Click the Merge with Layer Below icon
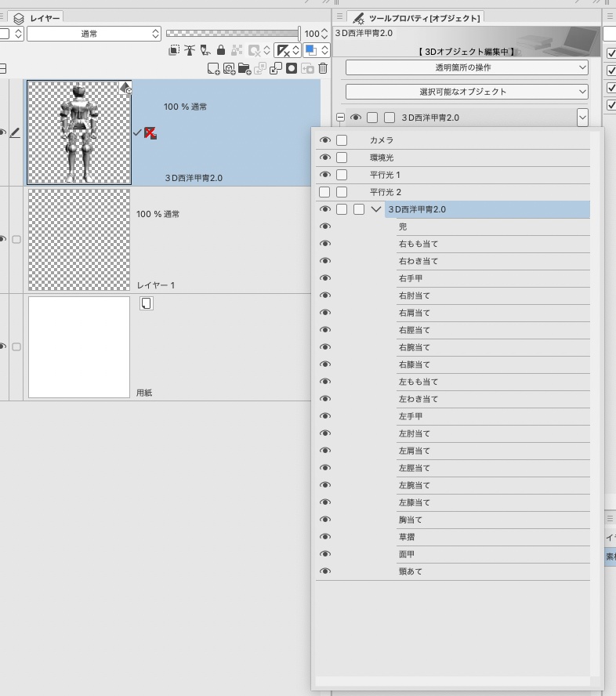The width and height of the screenshot is (616, 696). pyautogui.click(x=276, y=68)
